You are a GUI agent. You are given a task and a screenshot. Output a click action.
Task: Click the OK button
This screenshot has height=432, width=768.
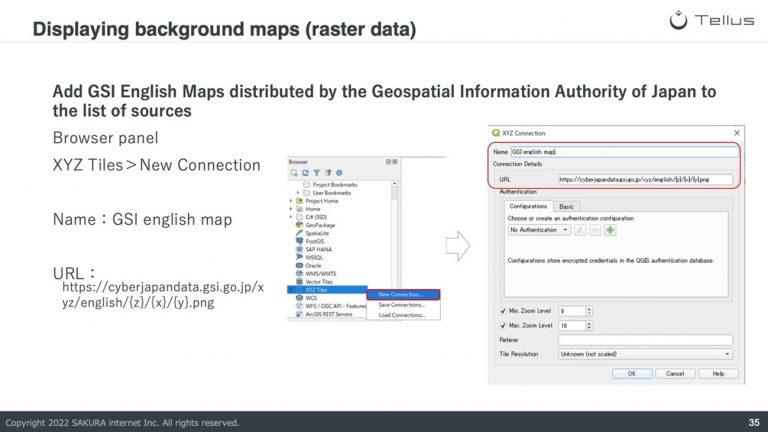pos(632,374)
